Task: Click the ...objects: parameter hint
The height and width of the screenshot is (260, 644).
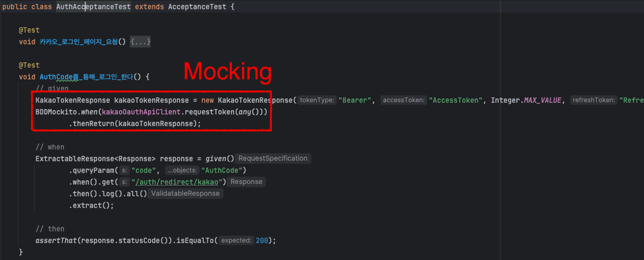Action: click(182, 170)
